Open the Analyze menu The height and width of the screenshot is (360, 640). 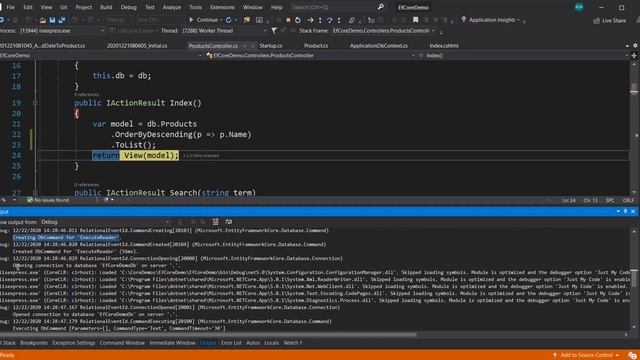171,7
